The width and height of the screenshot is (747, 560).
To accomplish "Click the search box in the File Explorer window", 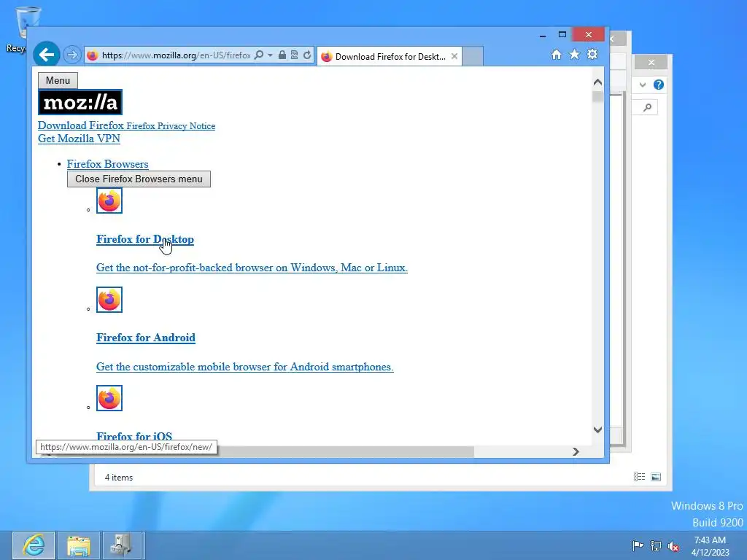I will point(646,107).
